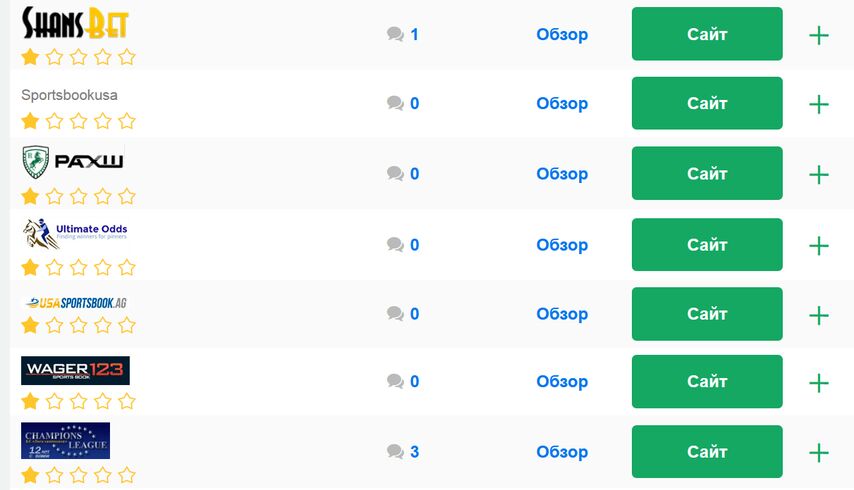The height and width of the screenshot is (490, 854).
Task: Open the USASportsbook.ag logo
Action: click(76, 303)
